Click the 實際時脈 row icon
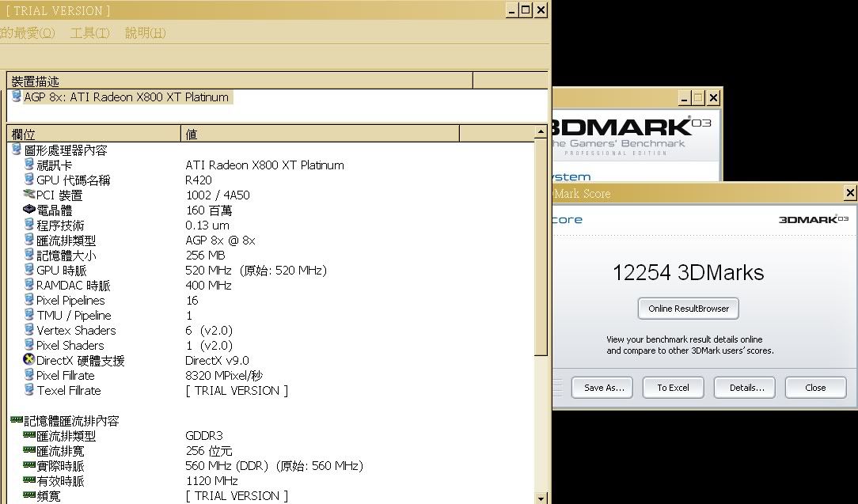The image size is (858, 504). point(29,465)
